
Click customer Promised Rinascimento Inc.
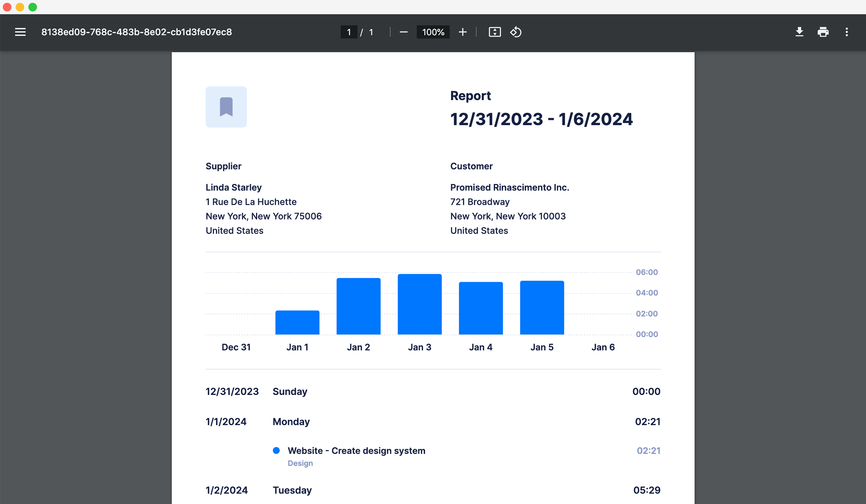pyautogui.click(x=510, y=187)
